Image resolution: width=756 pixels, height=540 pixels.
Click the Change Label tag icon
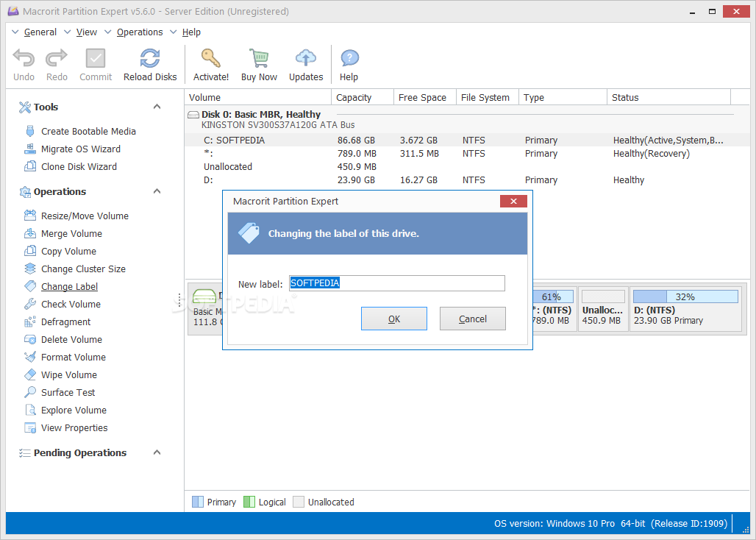click(30, 286)
